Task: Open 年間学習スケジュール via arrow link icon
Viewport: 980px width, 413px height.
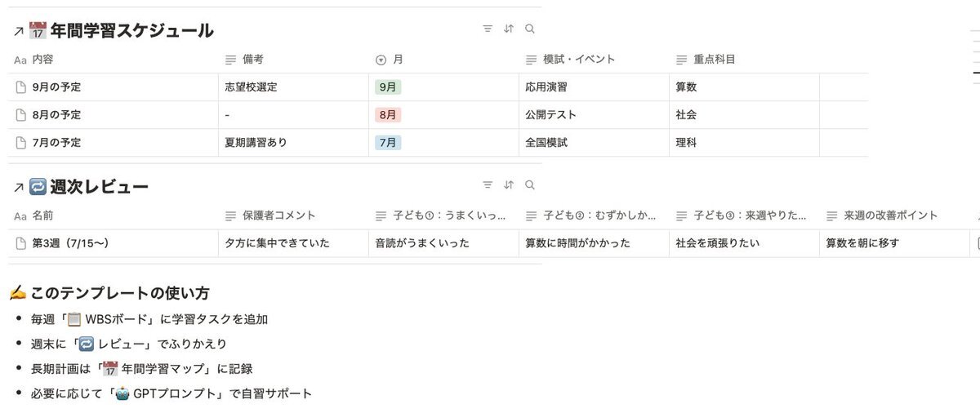Action: tap(18, 32)
